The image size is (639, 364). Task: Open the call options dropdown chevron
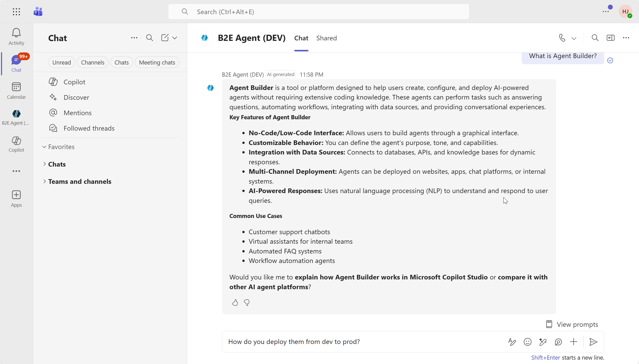pyautogui.click(x=574, y=38)
